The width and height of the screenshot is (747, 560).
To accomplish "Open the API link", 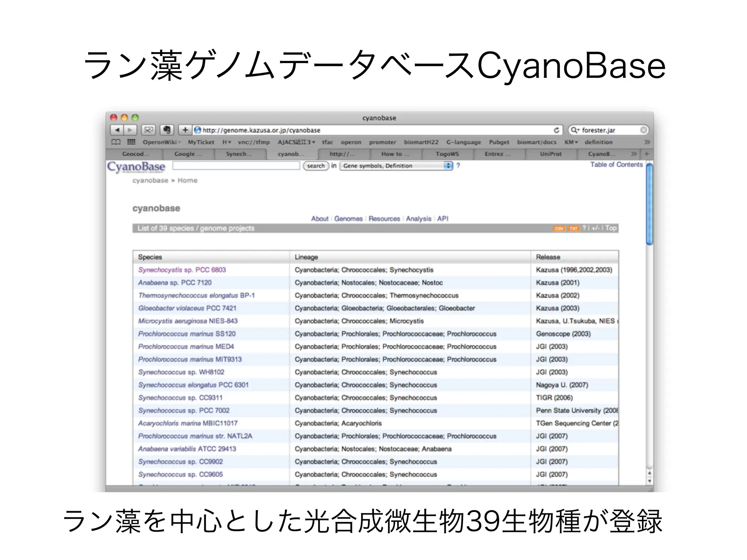I will coord(443,219).
